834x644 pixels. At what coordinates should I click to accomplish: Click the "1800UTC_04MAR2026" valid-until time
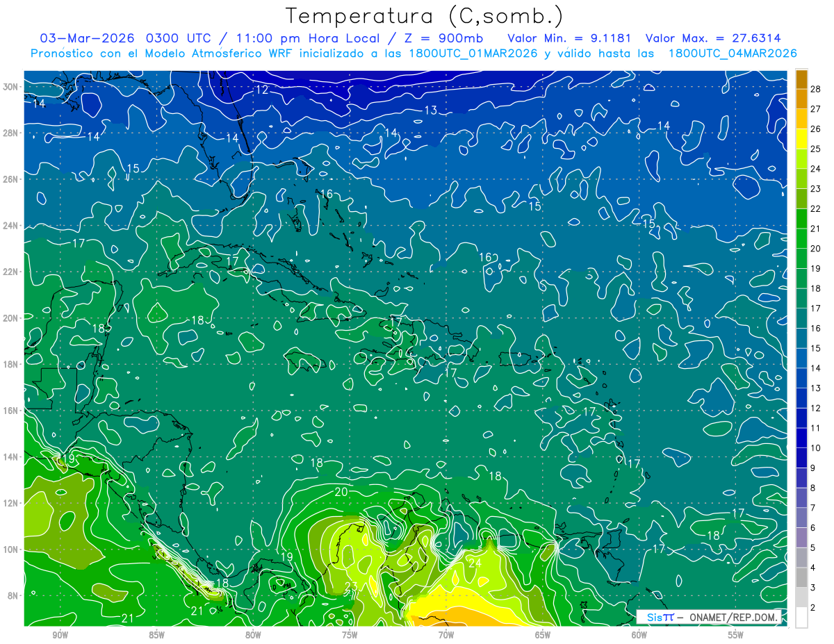click(732, 53)
